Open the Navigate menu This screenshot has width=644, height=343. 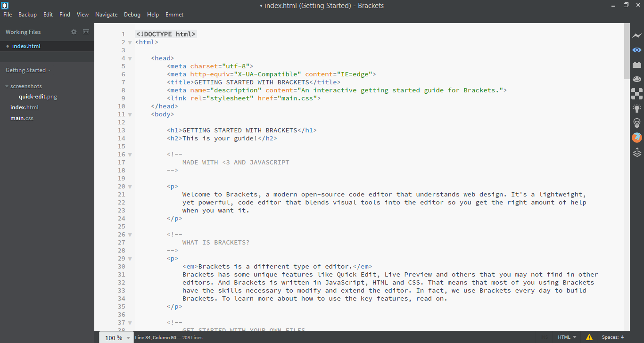click(x=106, y=15)
